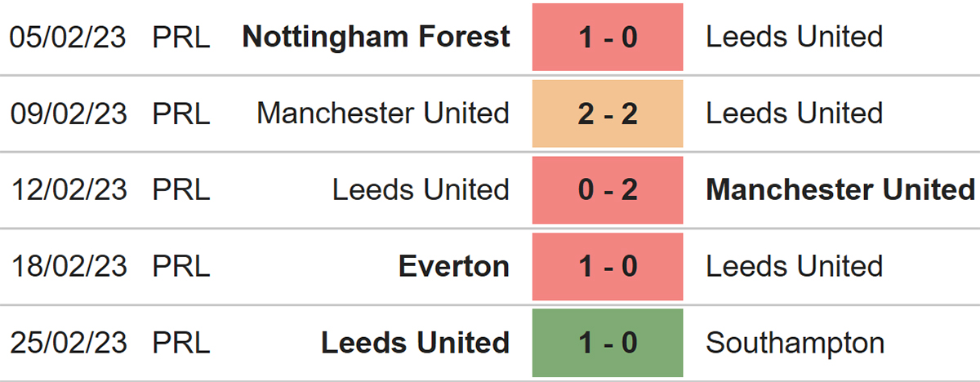Image resolution: width=980 pixels, height=382 pixels.
Task: Click the 1 - 0 score beside Everton
Action: point(608,267)
